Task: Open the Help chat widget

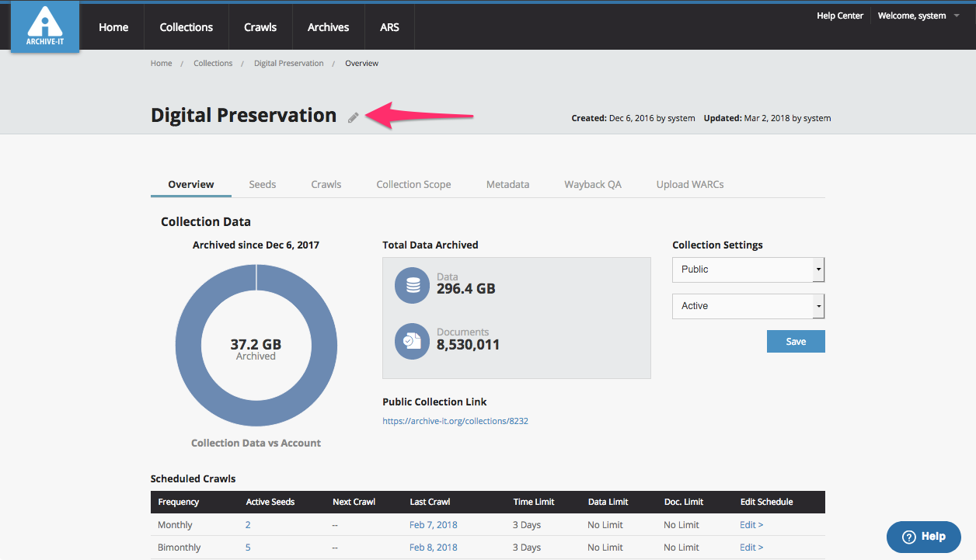Action: (x=923, y=537)
